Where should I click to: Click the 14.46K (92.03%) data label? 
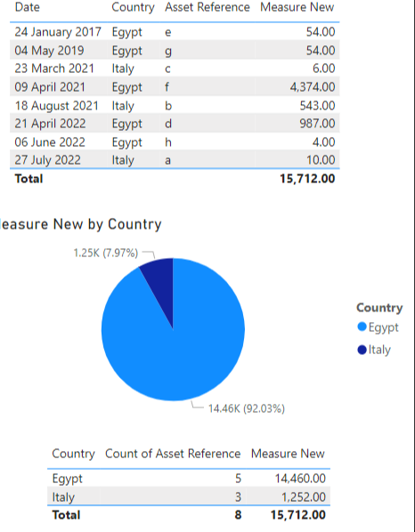coord(246,408)
